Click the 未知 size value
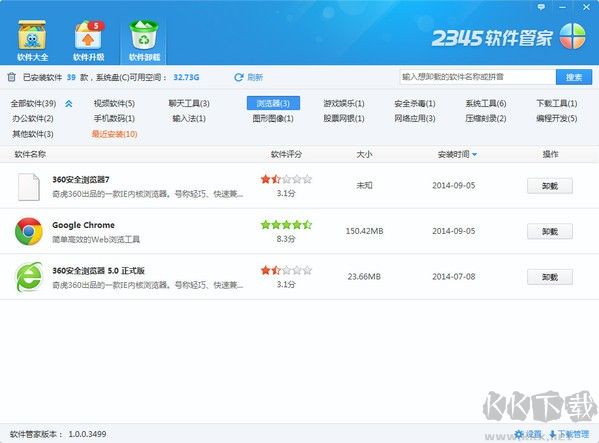 click(x=364, y=186)
